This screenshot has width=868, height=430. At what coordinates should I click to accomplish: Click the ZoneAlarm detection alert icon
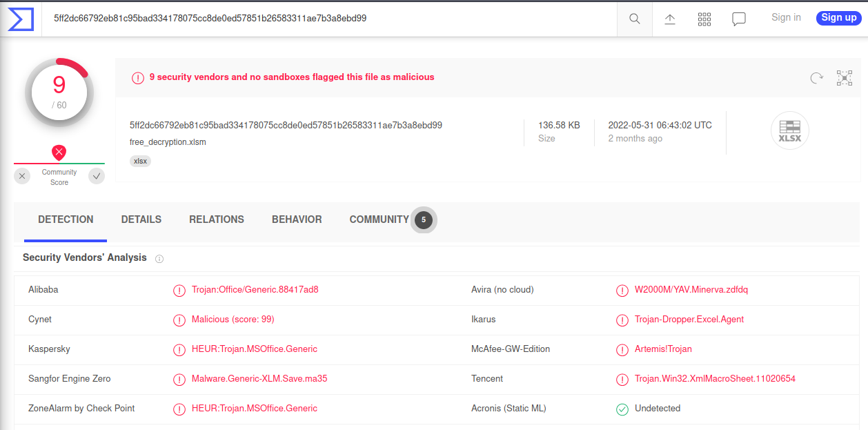(x=179, y=409)
